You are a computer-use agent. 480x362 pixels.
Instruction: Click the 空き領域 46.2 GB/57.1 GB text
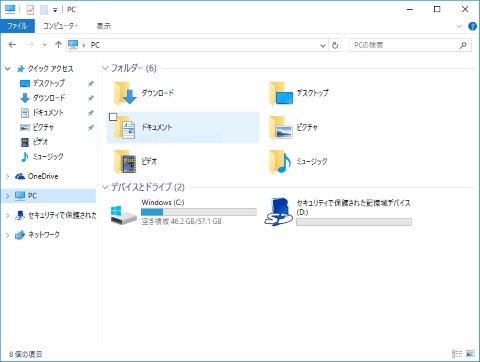coord(182,221)
